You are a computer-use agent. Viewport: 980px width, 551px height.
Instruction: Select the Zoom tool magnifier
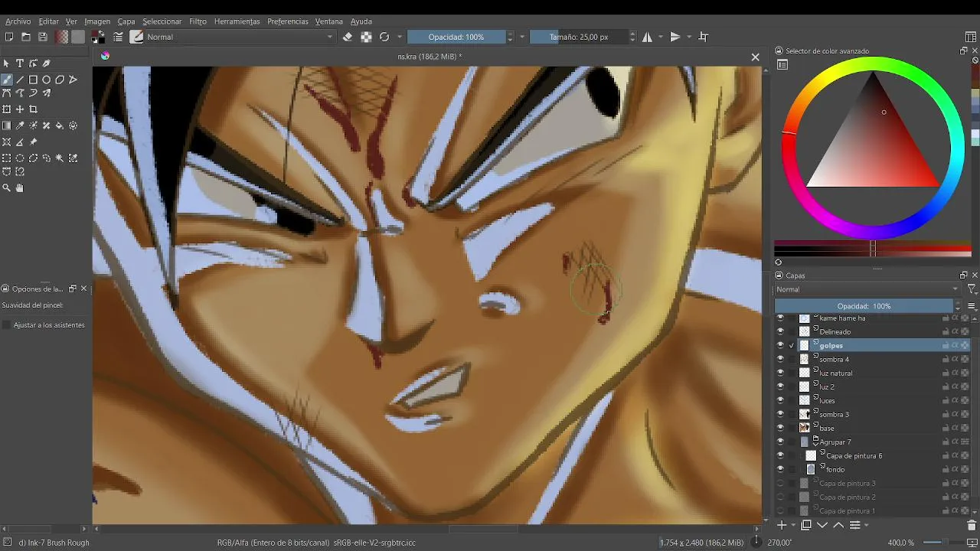(x=7, y=187)
